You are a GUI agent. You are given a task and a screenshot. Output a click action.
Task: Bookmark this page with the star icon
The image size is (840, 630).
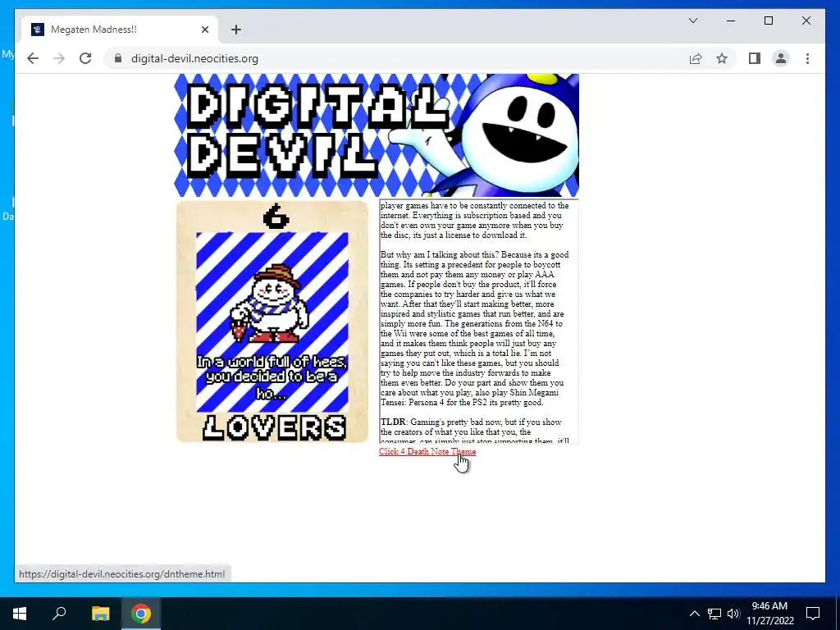[x=722, y=58]
